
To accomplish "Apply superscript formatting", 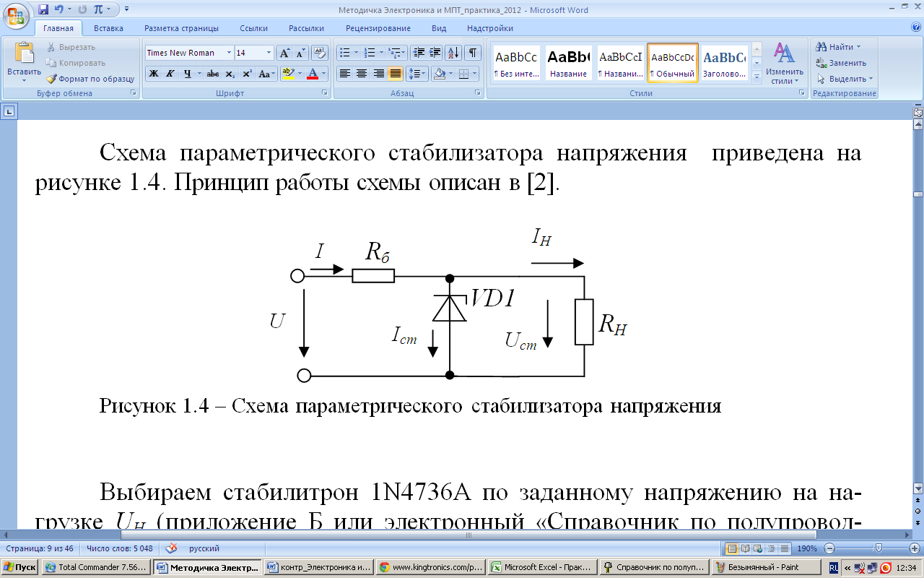I will [247, 74].
